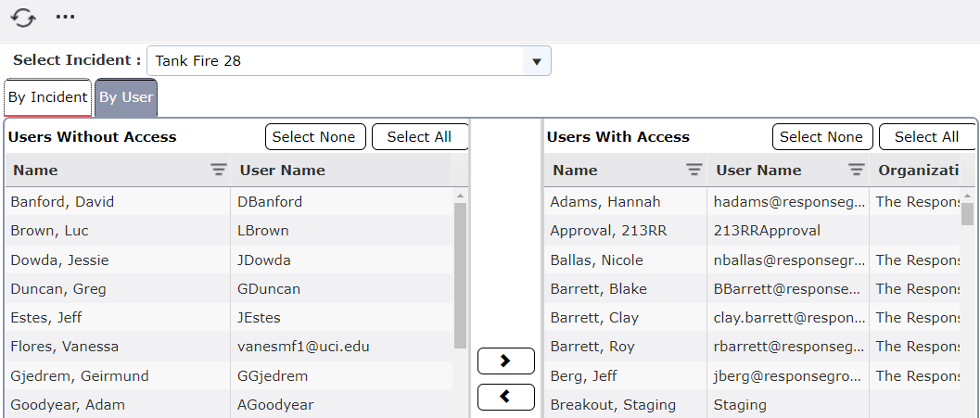The height and width of the screenshot is (418, 980).
Task: Click Select All for Users Without Access
Action: pos(419,137)
